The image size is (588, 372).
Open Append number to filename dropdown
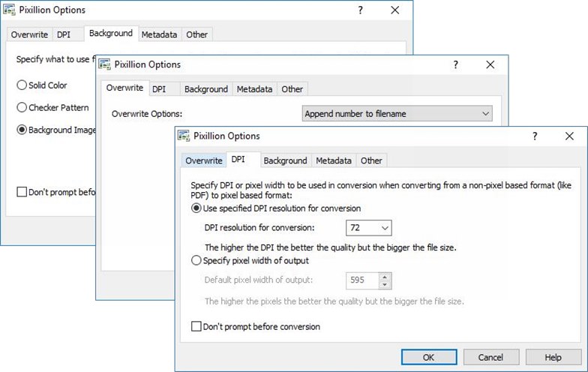click(x=397, y=114)
